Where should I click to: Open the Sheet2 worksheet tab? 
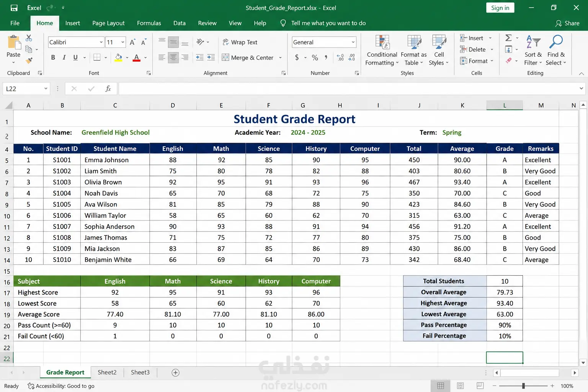[x=107, y=372]
